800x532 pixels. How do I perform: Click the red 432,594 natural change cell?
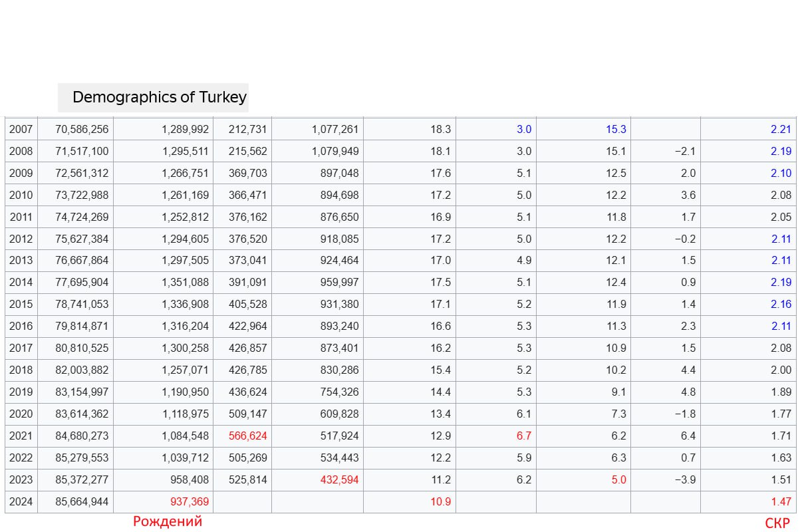pos(335,479)
